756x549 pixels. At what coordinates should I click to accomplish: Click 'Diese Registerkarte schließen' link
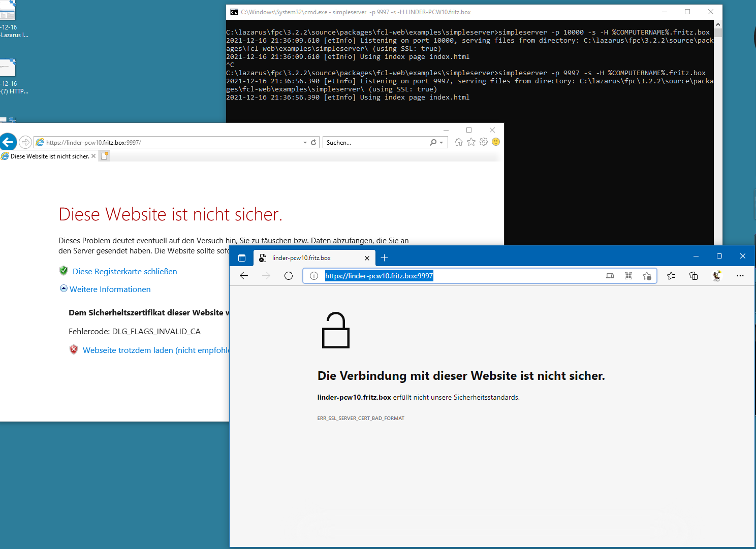coord(124,272)
